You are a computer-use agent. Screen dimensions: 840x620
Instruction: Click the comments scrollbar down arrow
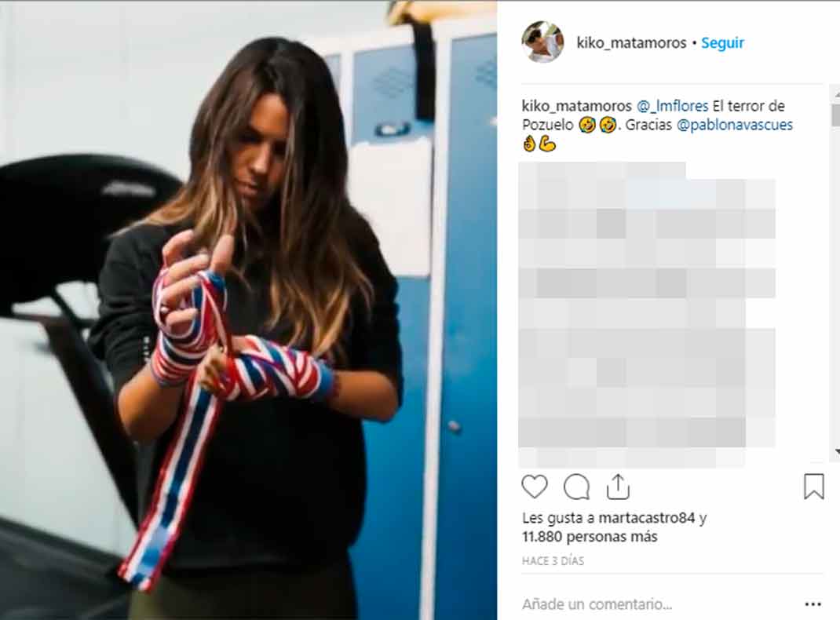pos(837,452)
